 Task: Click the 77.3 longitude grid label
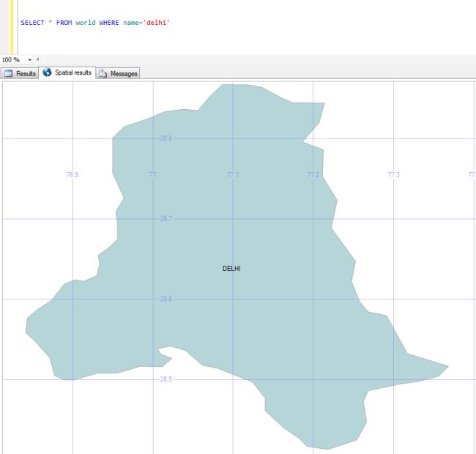point(393,175)
